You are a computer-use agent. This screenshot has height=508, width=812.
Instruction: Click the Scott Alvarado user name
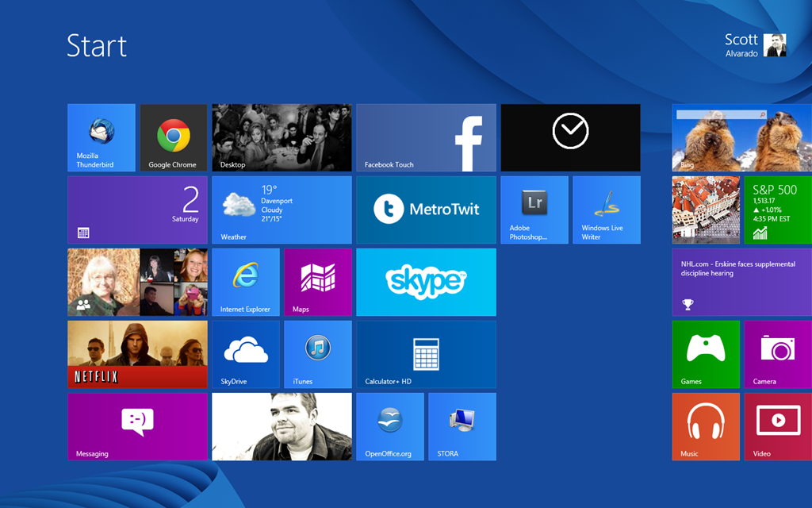click(741, 45)
